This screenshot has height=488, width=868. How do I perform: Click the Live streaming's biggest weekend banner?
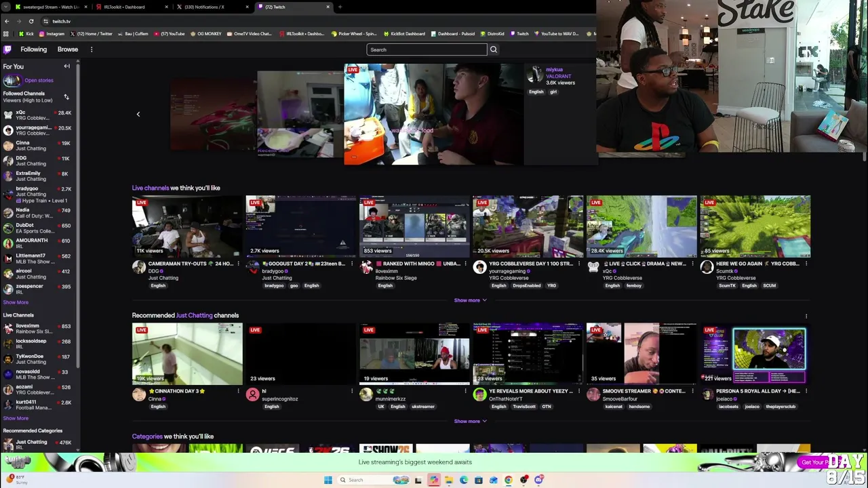pyautogui.click(x=415, y=462)
